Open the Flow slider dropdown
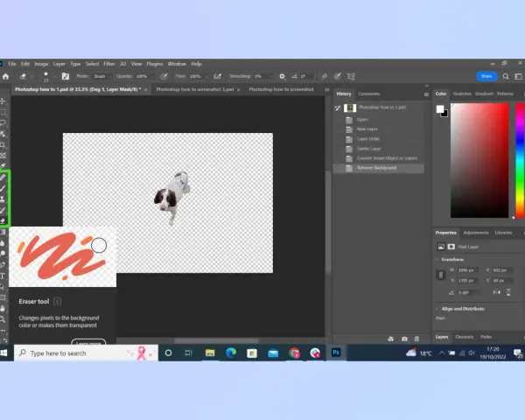Image resolution: width=525 pixels, height=420 pixels. pos(206,76)
